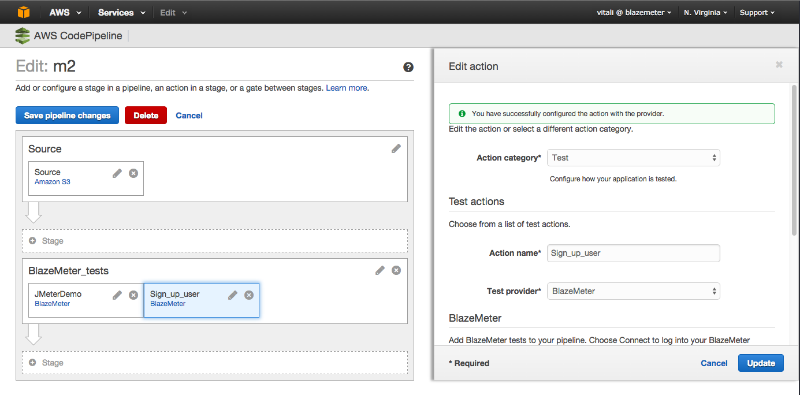Click the AWS orange cube logo
Viewport: 800px width, 395px height.
[x=24, y=12]
